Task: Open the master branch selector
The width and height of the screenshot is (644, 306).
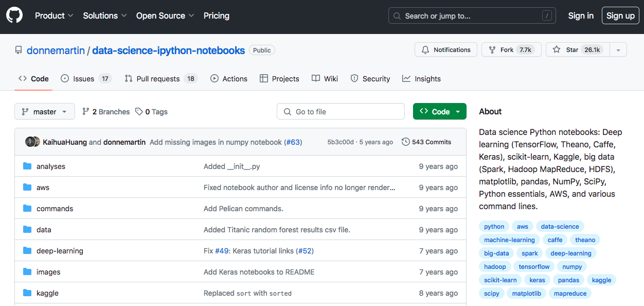Action: click(45, 111)
